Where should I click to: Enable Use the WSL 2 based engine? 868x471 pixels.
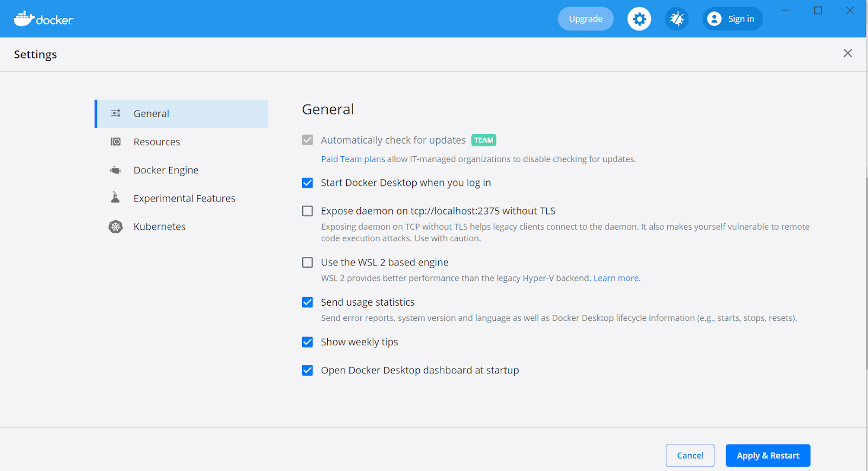308,262
